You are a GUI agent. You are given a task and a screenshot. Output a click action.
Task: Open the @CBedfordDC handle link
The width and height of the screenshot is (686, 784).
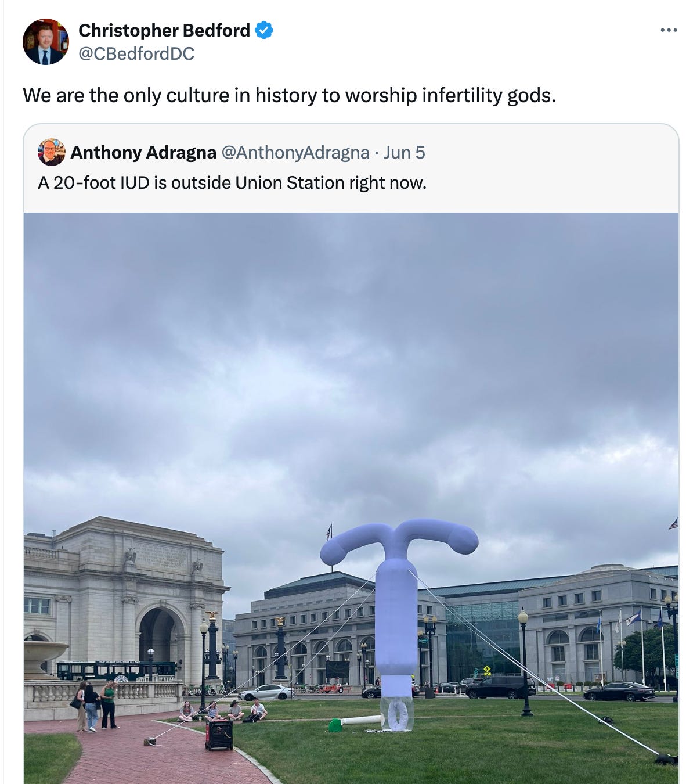[136, 54]
